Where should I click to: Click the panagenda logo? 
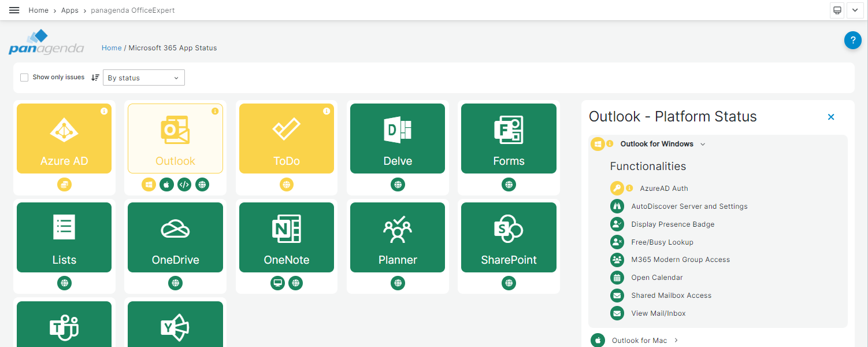pos(46,42)
